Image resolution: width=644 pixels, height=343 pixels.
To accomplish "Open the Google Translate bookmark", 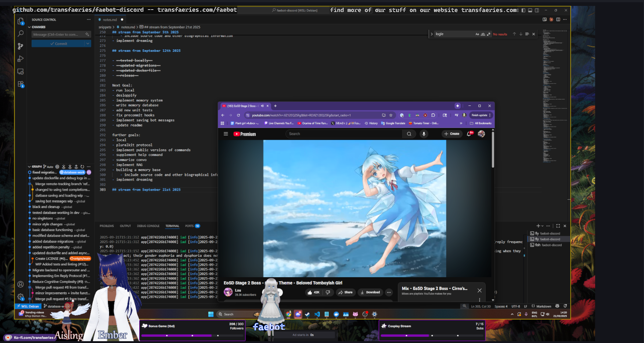I will tap(393, 123).
